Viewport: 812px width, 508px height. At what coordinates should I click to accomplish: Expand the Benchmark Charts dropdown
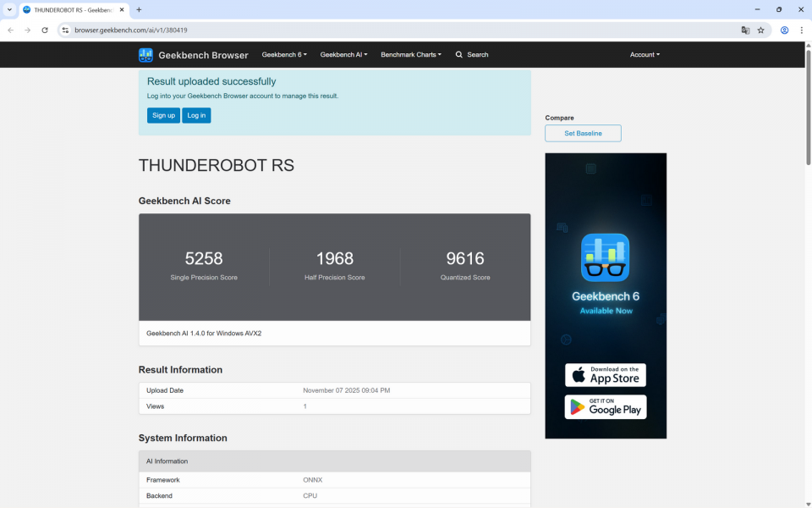point(411,54)
